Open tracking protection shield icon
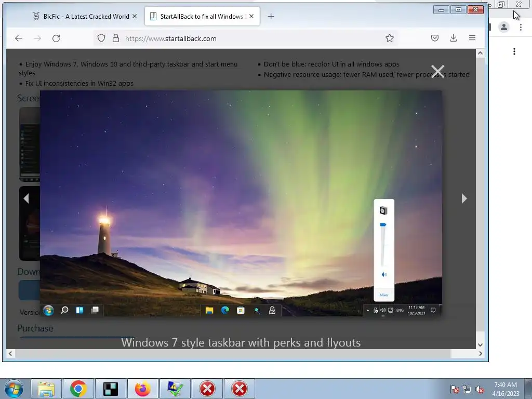532x399 pixels. point(101,38)
